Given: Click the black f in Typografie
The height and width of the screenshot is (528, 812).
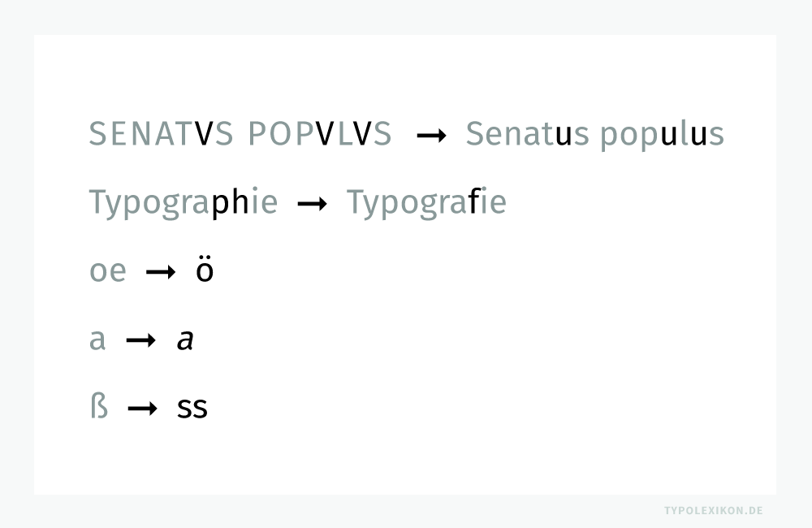Looking at the screenshot, I should click(x=475, y=201).
